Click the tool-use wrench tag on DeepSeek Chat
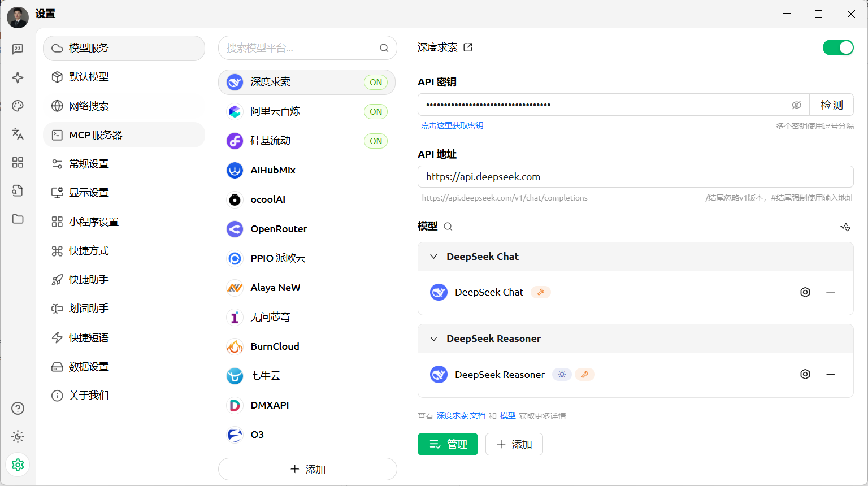 pos(541,292)
